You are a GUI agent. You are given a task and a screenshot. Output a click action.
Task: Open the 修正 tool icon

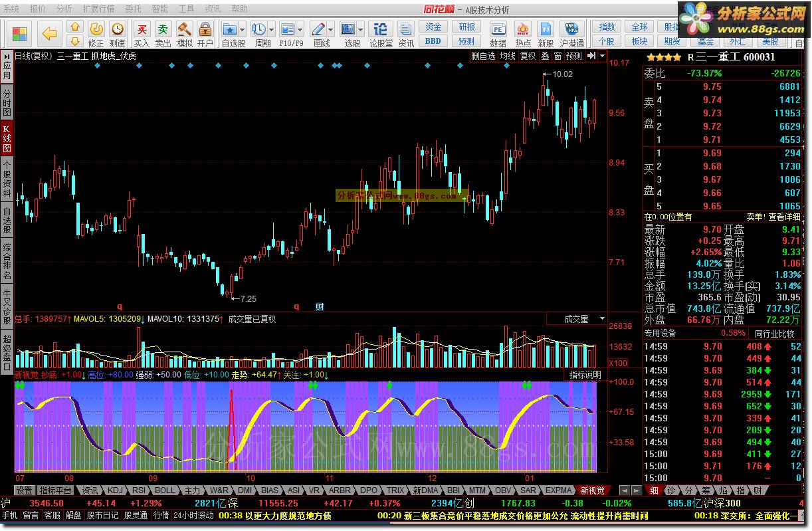click(96, 34)
